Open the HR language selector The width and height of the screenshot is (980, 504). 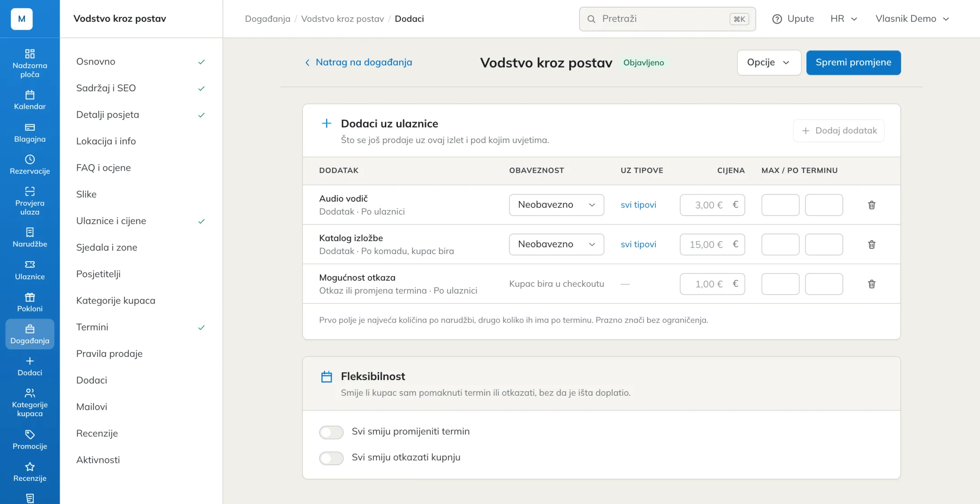pyautogui.click(x=844, y=19)
